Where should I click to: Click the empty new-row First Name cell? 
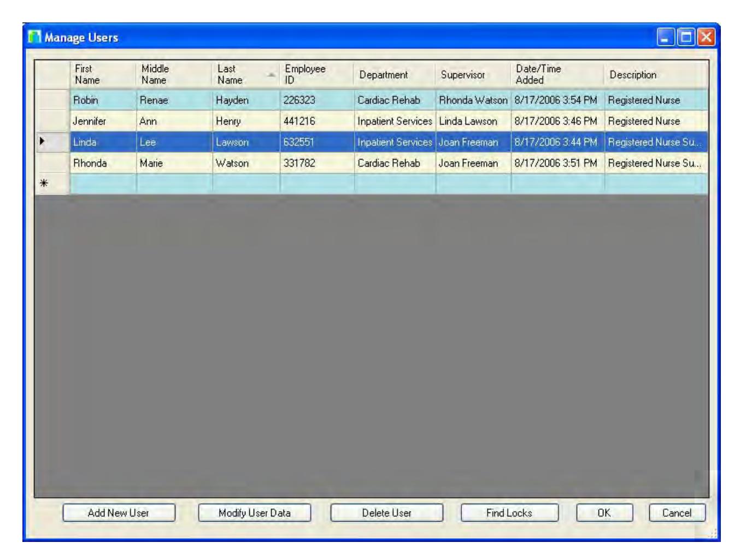(103, 184)
